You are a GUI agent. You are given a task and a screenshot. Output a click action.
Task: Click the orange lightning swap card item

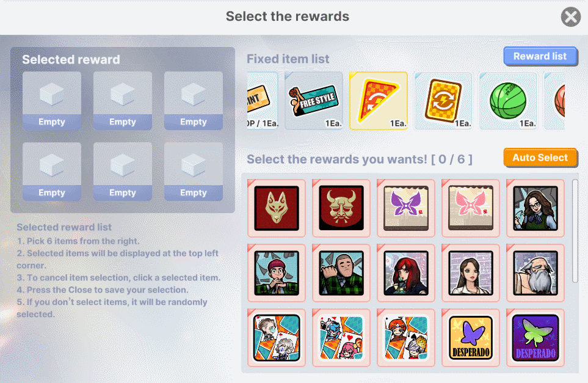443,101
